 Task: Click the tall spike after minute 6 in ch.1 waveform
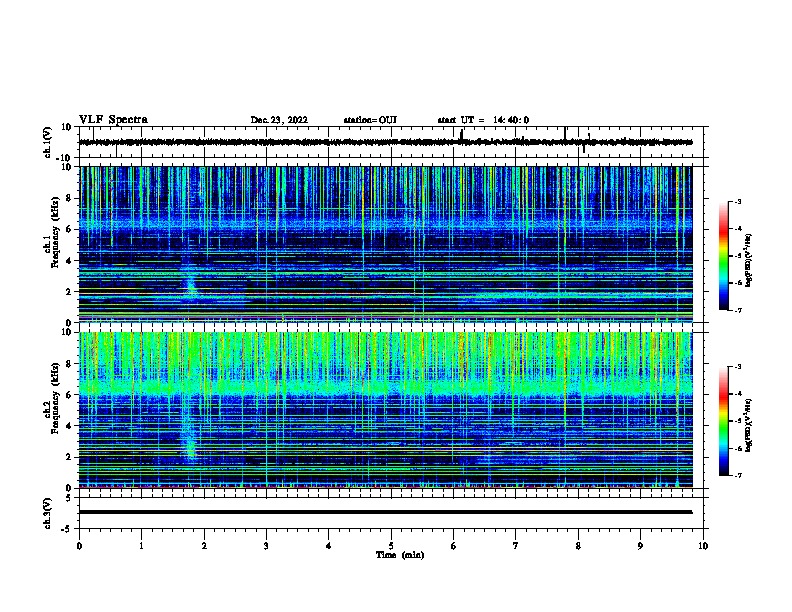coord(461,136)
